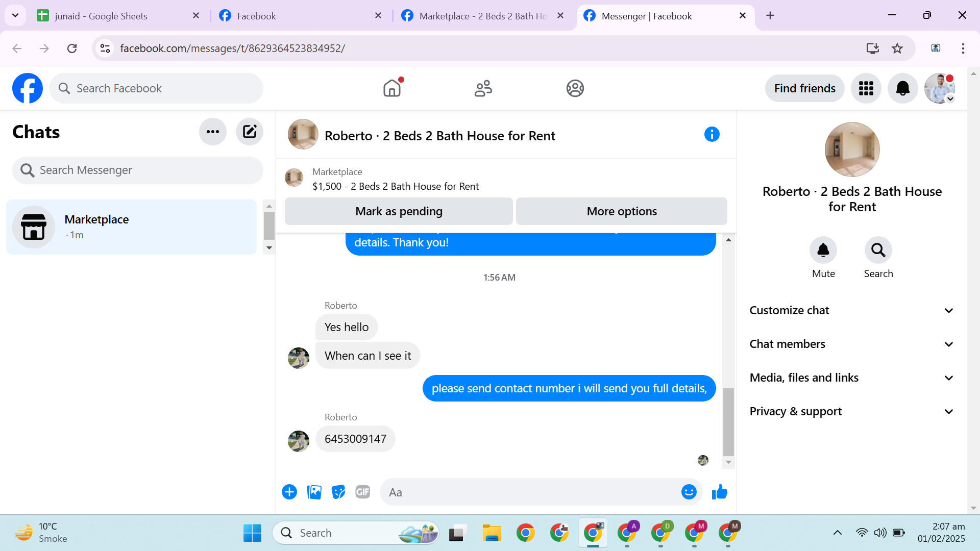Mute this conversation with bell icon
Screen dimensions: 980x551
pos(823,250)
